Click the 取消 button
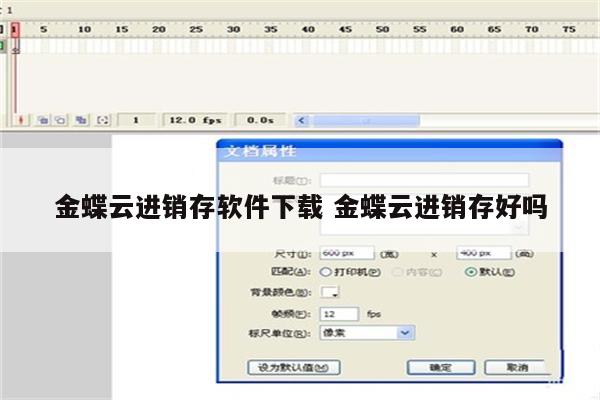Image resolution: width=600 pixels, height=400 pixels. pos(517,368)
